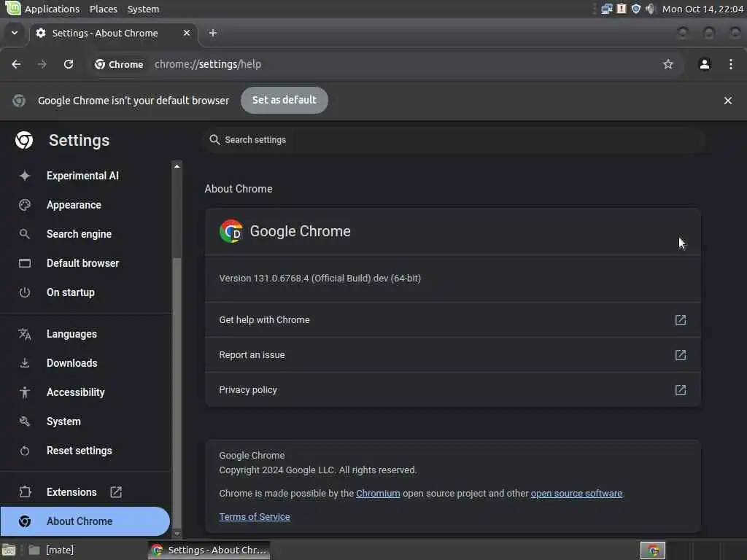This screenshot has width=747, height=560.
Task: Open the Places menu
Action: coord(104,9)
